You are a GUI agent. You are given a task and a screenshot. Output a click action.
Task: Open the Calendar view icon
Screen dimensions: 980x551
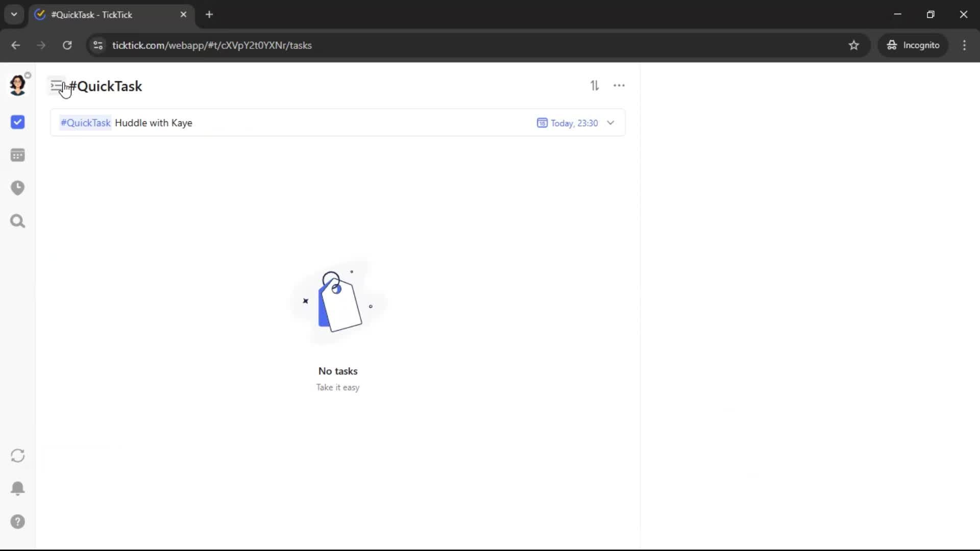coord(17,155)
